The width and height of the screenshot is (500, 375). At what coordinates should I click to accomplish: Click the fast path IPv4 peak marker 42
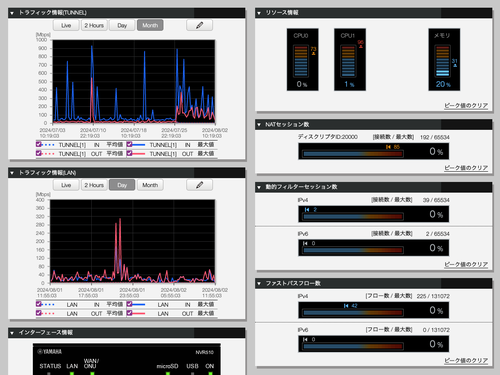click(351, 306)
